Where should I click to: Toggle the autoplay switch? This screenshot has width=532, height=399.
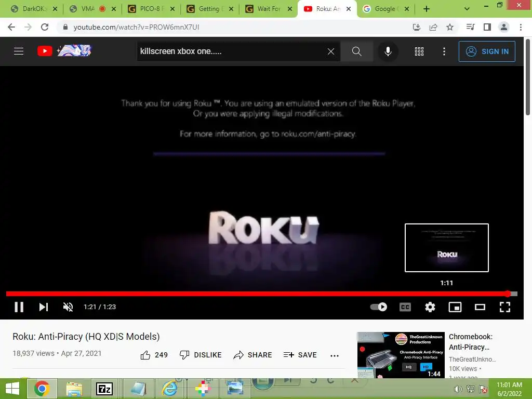click(378, 307)
